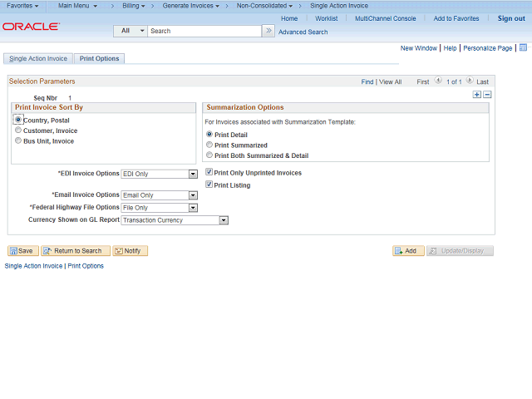Click the Find link in Selection Parameters

pyautogui.click(x=367, y=81)
